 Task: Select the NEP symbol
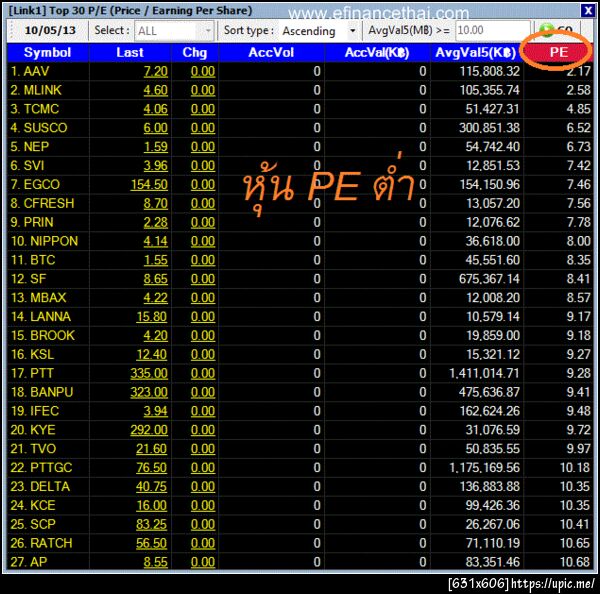point(36,147)
